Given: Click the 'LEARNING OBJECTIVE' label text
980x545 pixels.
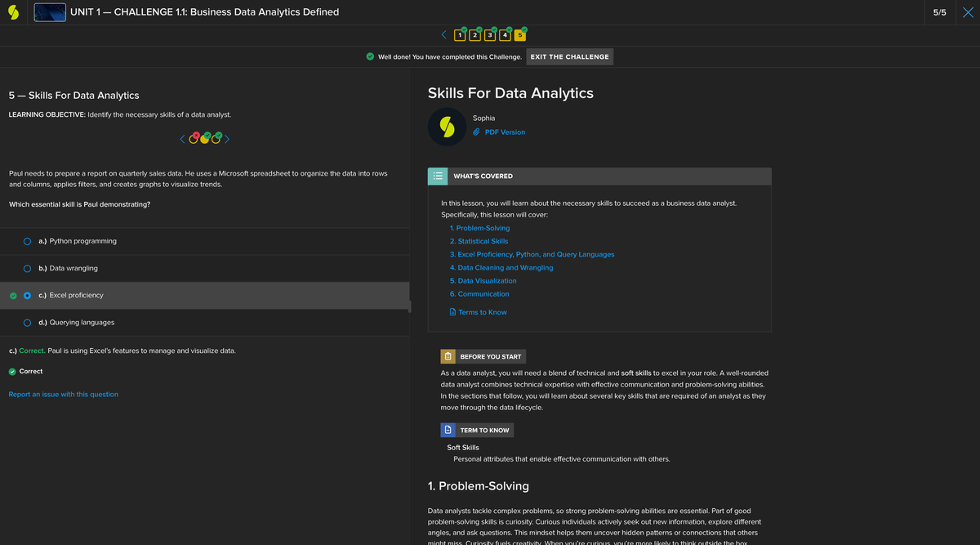Looking at the screenshot, I should (47, 114).
